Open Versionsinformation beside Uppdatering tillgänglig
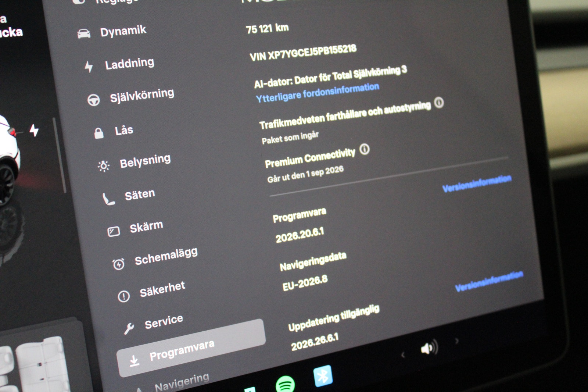The width and height of the screenshot is (588, 392). coord(489,281)
